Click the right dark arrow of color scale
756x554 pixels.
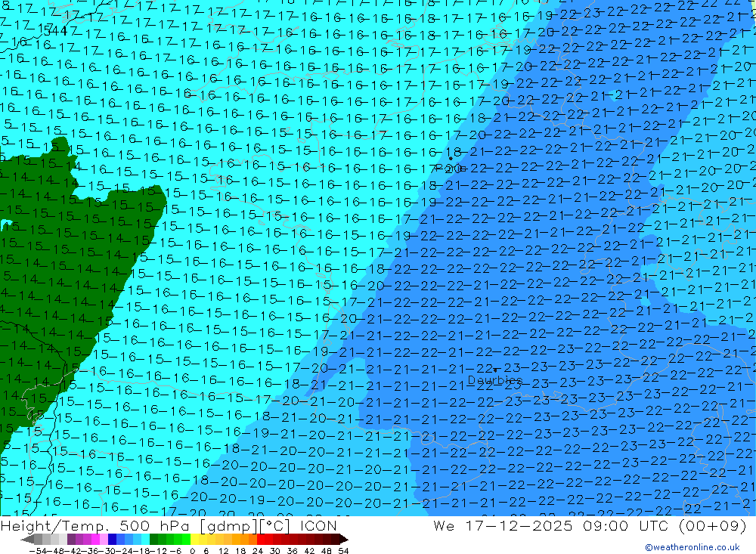pyautogui.click(x=342, y=539)
